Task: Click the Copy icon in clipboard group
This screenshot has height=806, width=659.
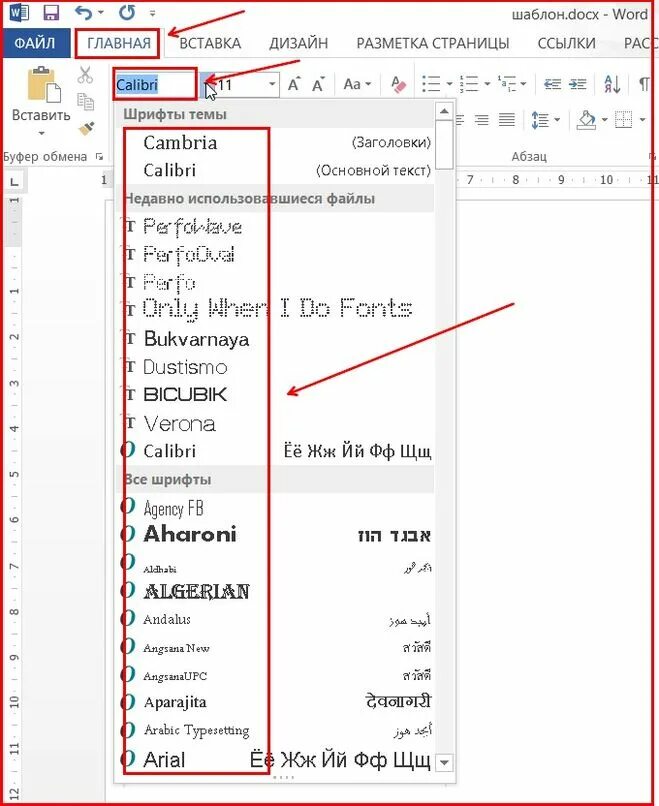Action: click(x=85, y=101)
